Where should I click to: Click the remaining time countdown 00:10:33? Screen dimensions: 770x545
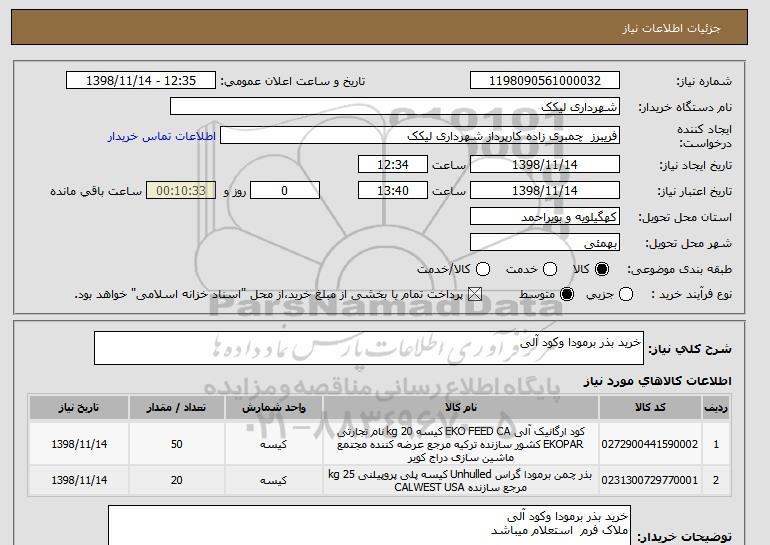click(x=181, y=190)
